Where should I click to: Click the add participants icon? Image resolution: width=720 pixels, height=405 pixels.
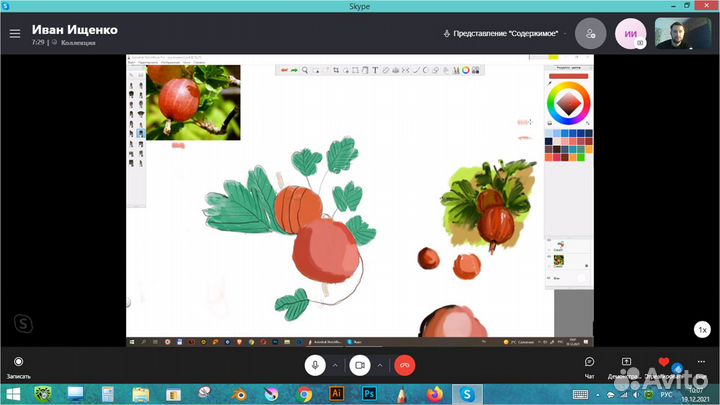pos(590,33)
